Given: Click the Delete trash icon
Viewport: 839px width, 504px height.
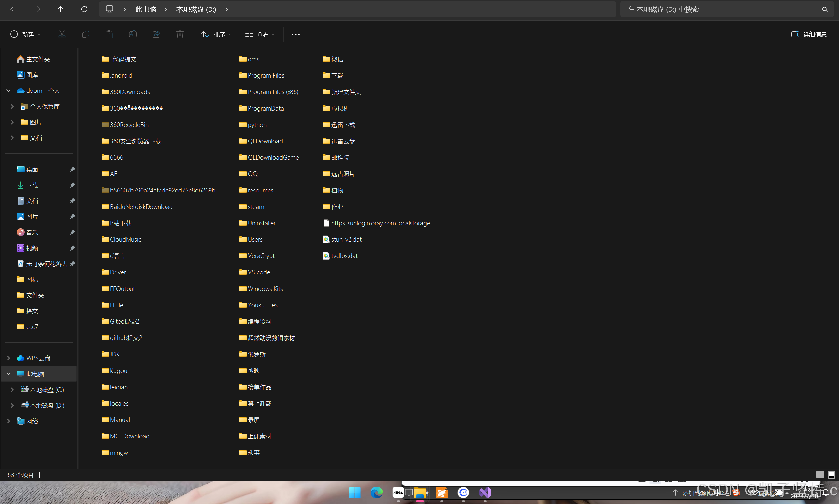Looking at the screenshot, I should tap(180, 34).
